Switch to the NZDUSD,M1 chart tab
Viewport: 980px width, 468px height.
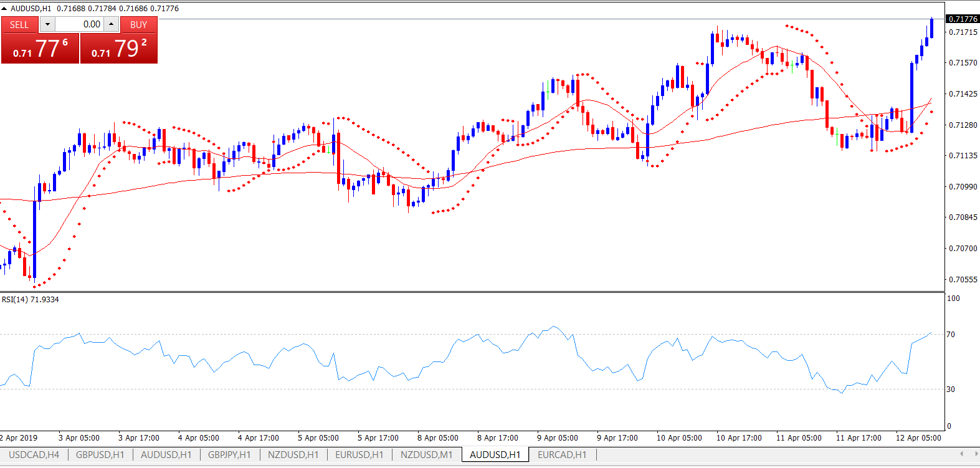426,455
